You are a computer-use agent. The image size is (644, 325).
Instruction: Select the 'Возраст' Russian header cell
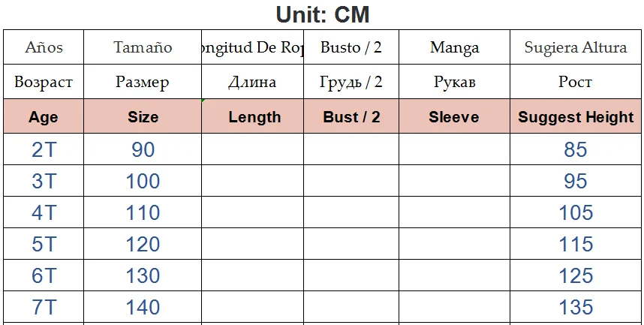click(44, 82)
